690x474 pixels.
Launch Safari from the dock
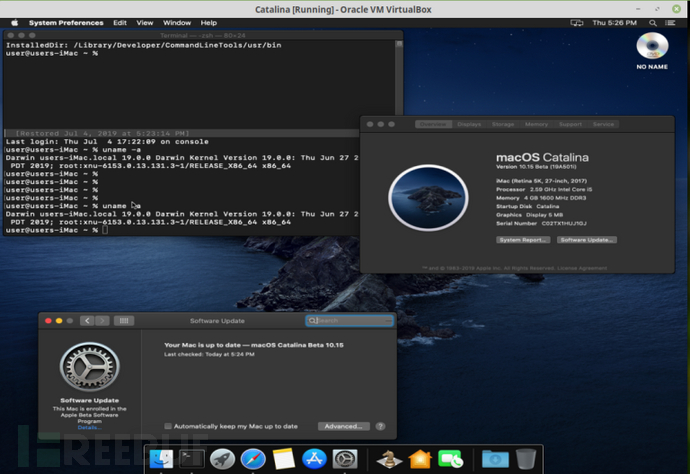[x=253, y=459]
